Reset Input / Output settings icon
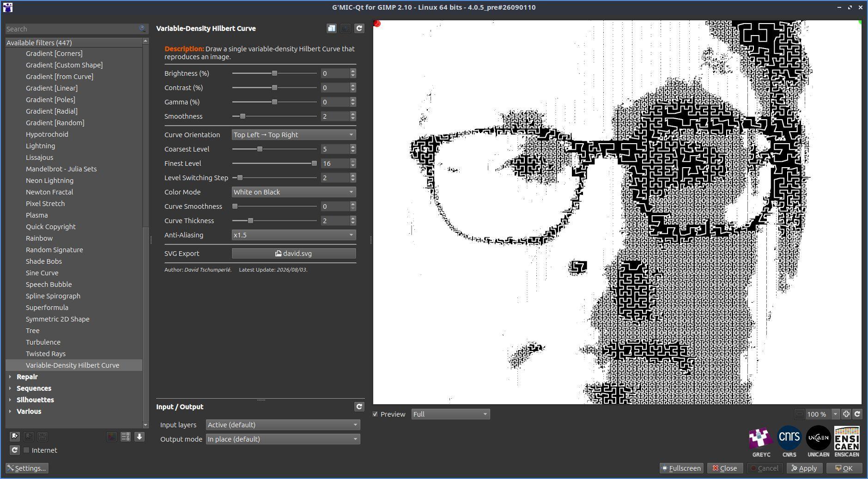The width and height of the screenshot is (868, 479). click(359, 406)
